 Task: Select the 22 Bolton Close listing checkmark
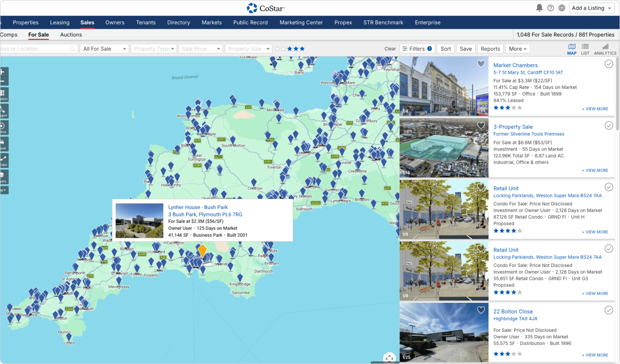[609, 310]
